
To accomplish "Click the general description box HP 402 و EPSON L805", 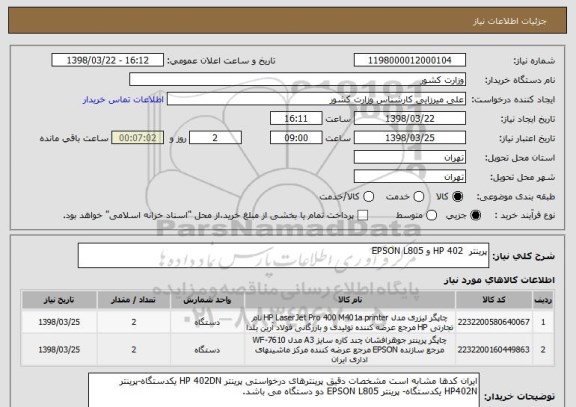I will [283, 256].
